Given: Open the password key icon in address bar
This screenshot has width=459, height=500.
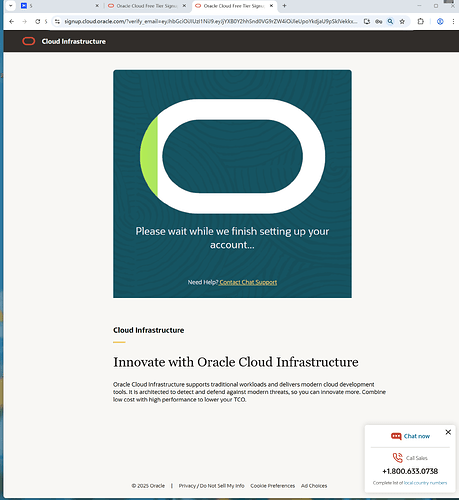Looking at the screenshot, I should (378, 22).
